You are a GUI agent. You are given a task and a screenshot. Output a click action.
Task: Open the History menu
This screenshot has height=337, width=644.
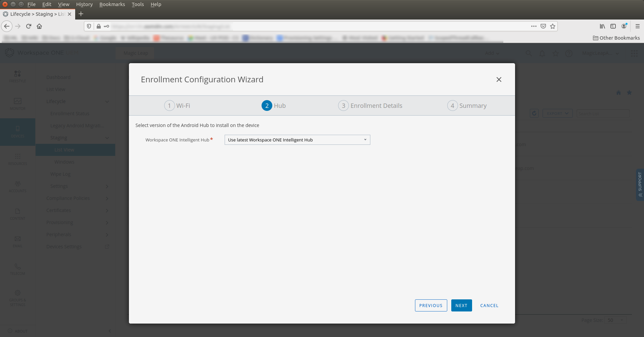[84, 4]
